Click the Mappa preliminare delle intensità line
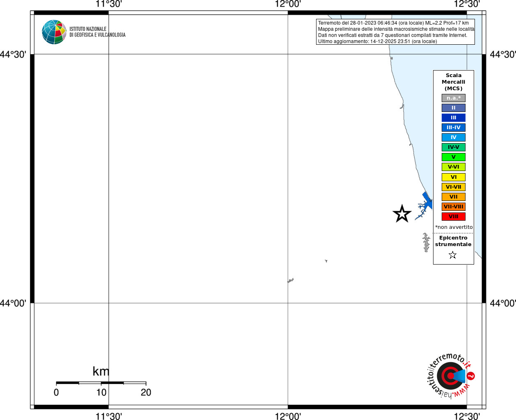Image resolution: width=516 pixels, height=420 pixels. pos(396,29)
